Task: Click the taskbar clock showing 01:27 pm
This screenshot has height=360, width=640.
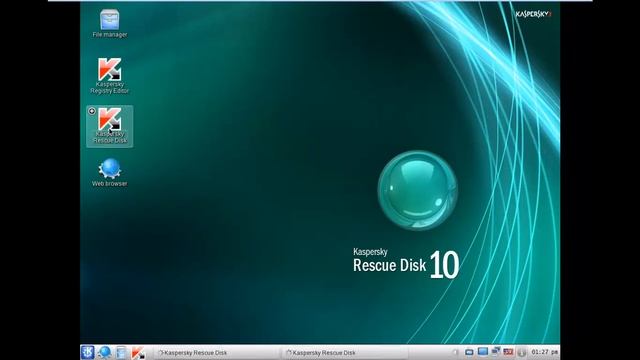Action: click(544, 352)
